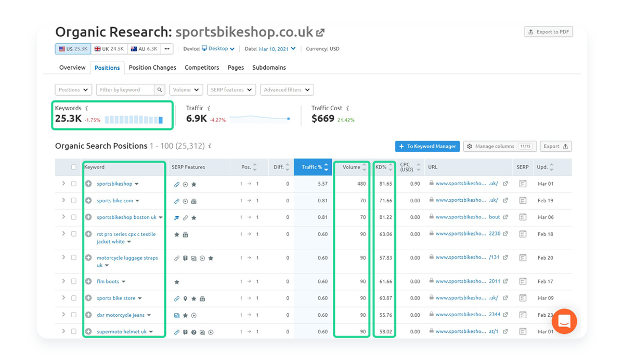Tick checkbox for rst pro series row

point(74,234)
